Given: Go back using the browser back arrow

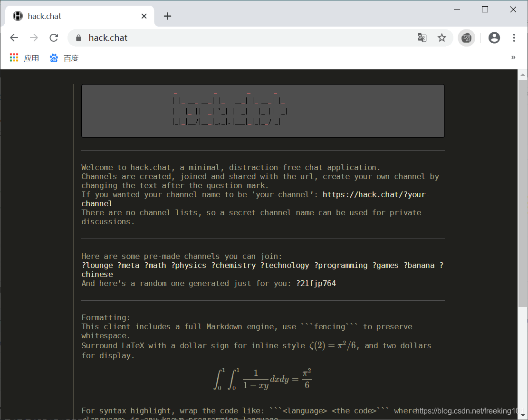Looking at the screenshot, I should click(x=14, y=38).
